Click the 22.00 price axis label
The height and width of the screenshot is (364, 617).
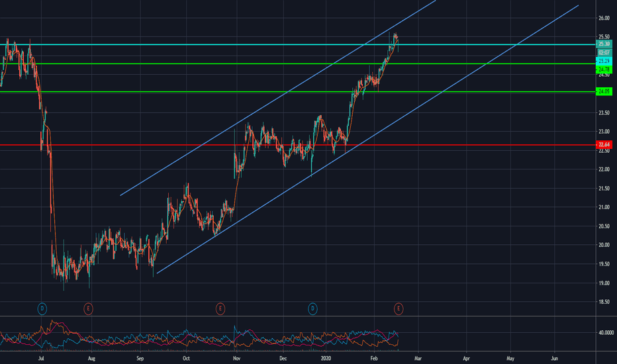point(604,169)
